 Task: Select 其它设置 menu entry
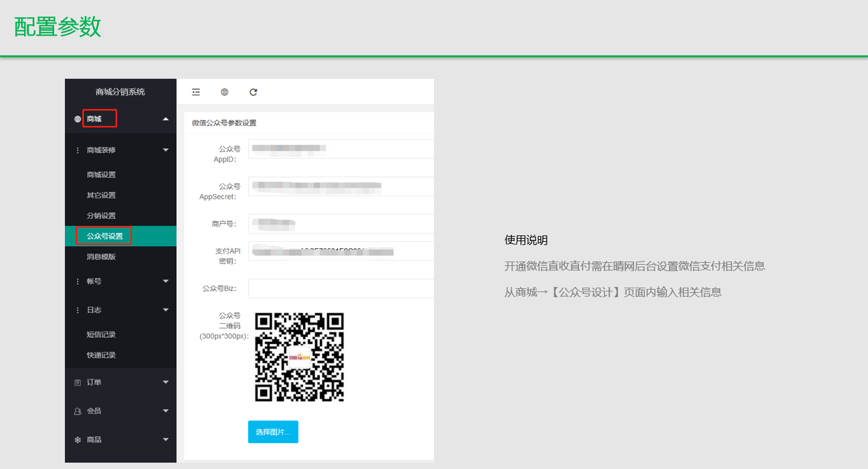[101, 195]
